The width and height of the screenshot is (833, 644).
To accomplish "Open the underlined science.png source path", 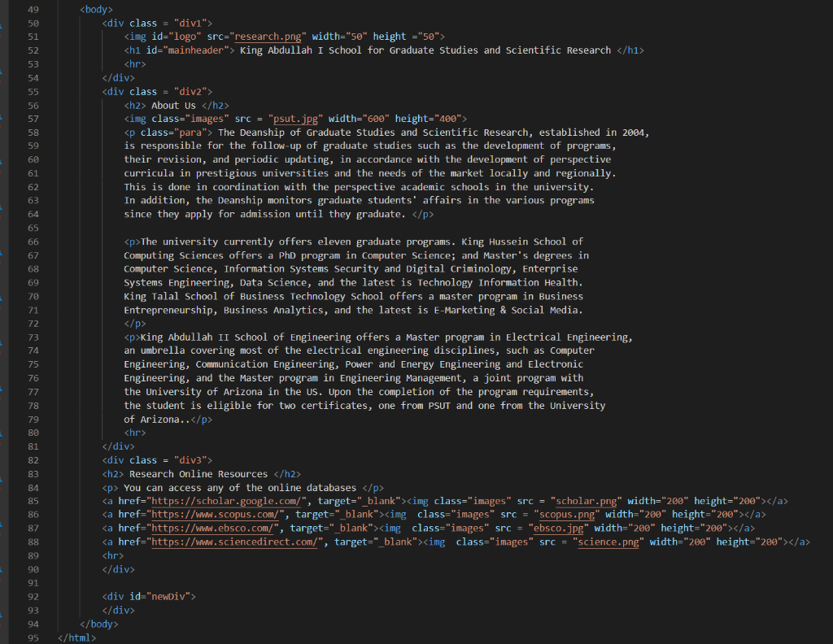I will tap(608, 542).
